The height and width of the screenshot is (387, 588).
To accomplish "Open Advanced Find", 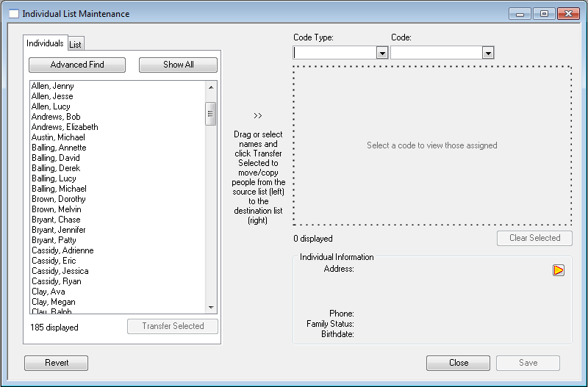I will [x=77, y=65].
